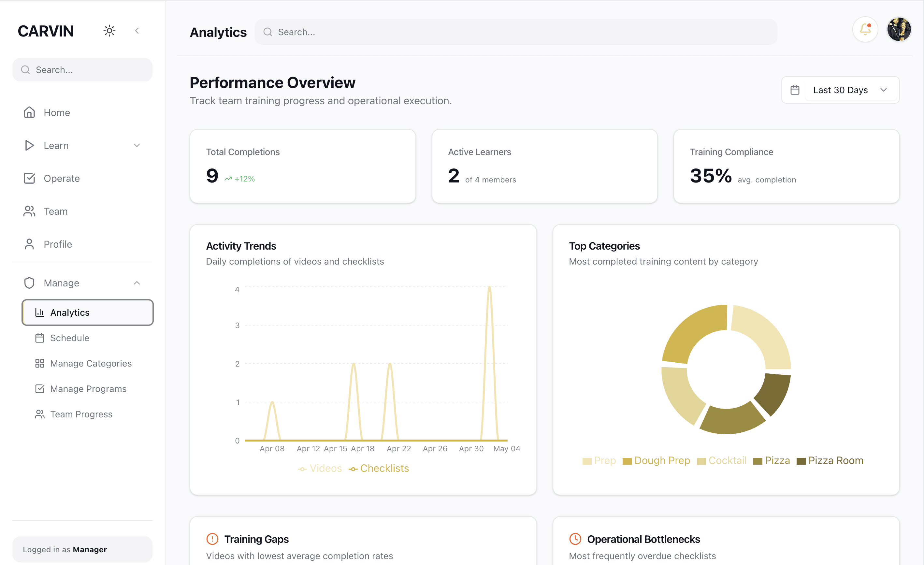The width and height of the screenshot is (924, 565).
Task: Open Profile in the sidebar
Action: tap(82, 244)
